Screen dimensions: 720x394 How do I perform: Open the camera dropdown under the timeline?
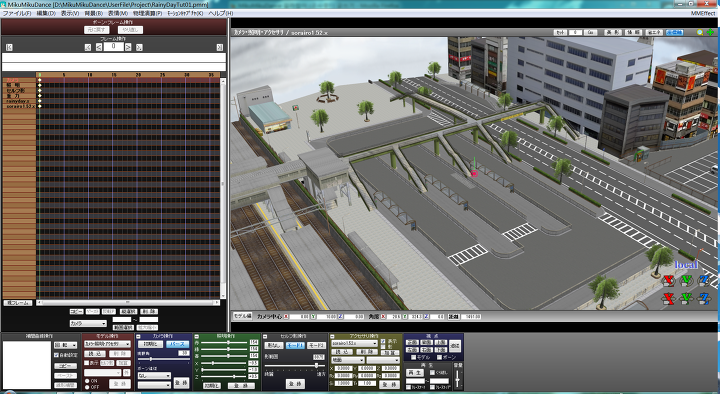(88, 324)
